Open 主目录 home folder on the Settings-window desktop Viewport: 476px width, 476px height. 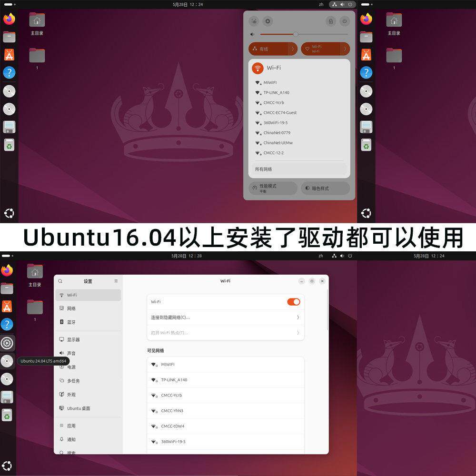click(35, 275)
